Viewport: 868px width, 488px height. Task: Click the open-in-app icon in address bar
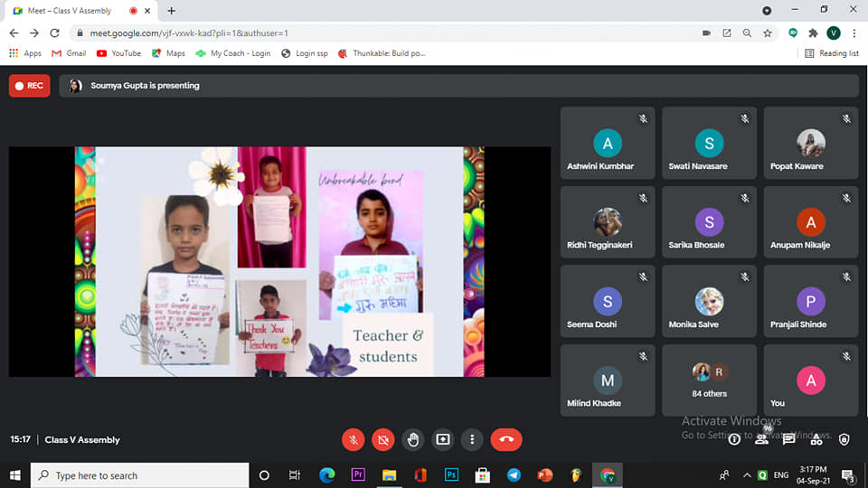[x=727, y=33]
